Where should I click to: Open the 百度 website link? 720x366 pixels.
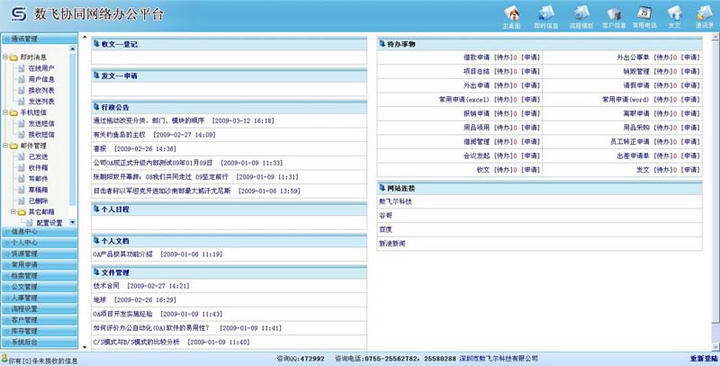coord(385,230)
